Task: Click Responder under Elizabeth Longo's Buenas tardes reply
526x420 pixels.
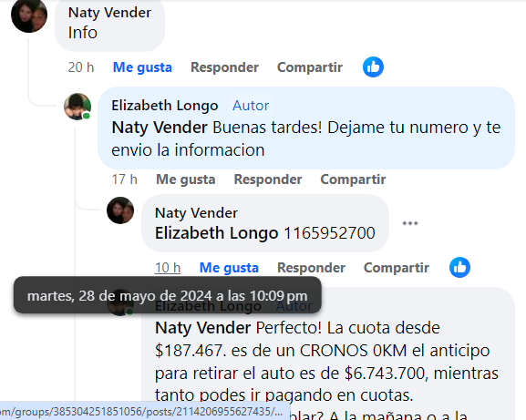Action: pyautogui.click(x=268, y=179)
